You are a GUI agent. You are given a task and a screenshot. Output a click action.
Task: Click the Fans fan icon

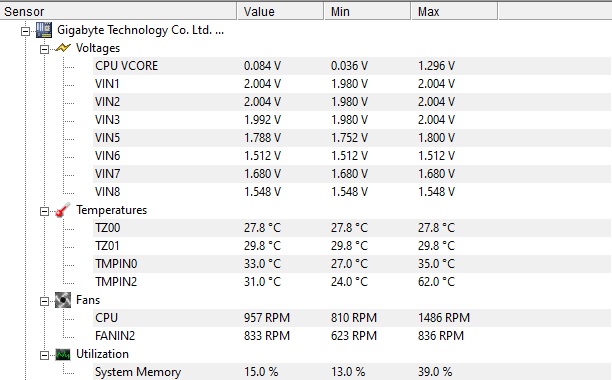63,300
